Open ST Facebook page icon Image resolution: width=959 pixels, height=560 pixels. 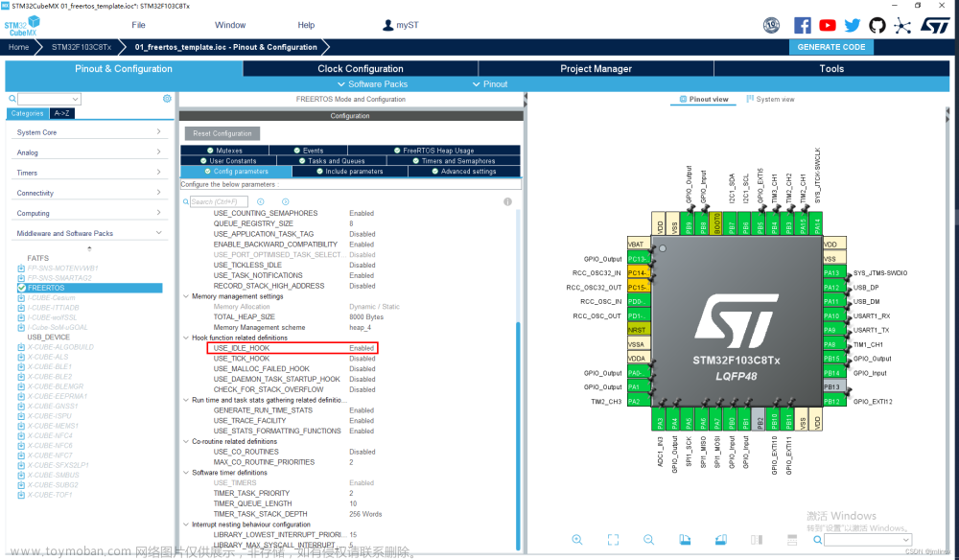pyautogui.click(x=803, y=25)
